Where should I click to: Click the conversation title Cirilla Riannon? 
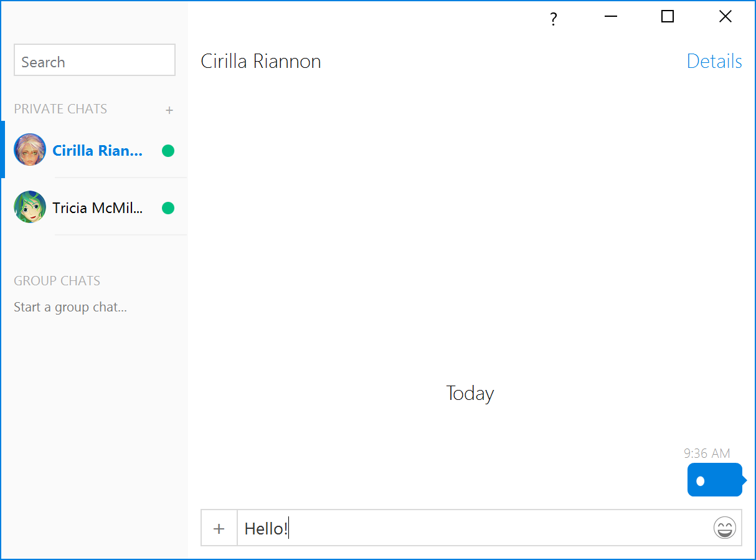pos(260,60)
